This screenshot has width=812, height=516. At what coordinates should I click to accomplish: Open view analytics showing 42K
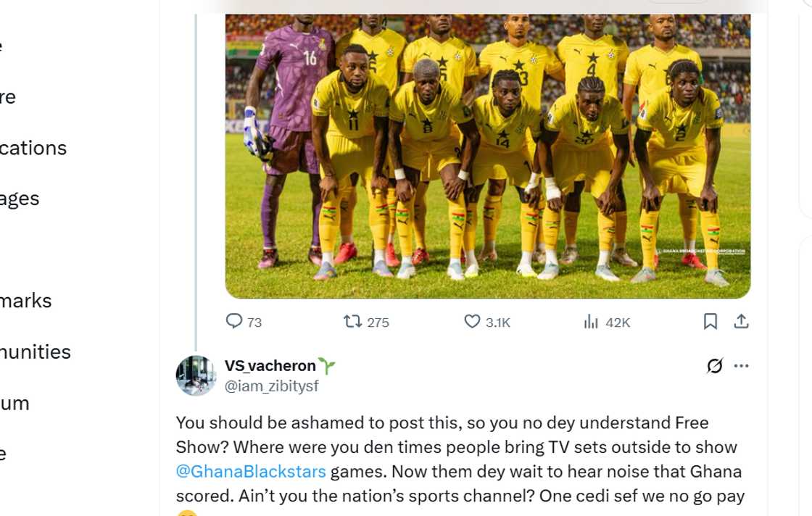(x=592, y=321)
